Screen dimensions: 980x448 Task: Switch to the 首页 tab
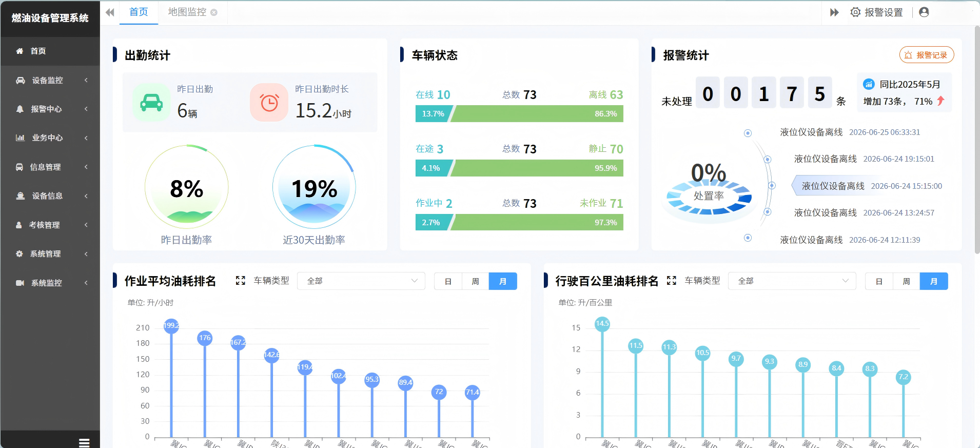point(139,12)
